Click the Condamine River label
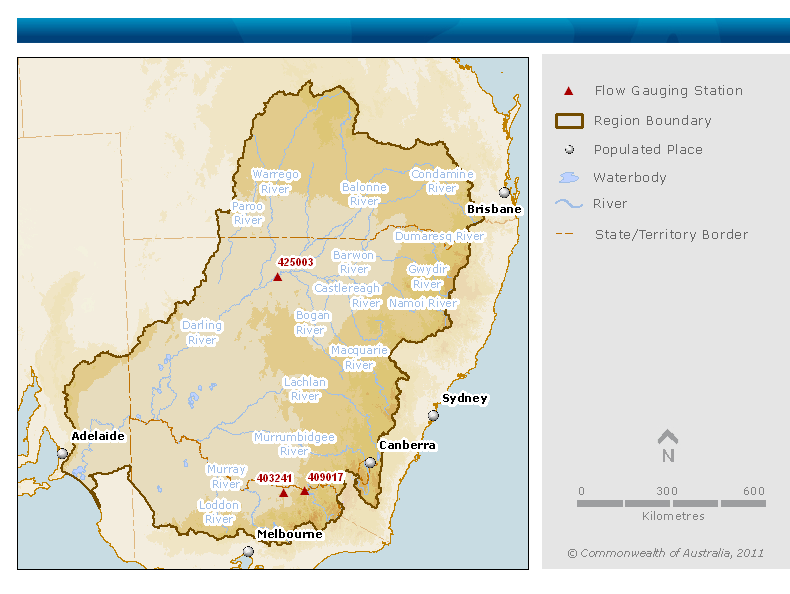Viewport: 790px width, 594px height. click(442, 181)
